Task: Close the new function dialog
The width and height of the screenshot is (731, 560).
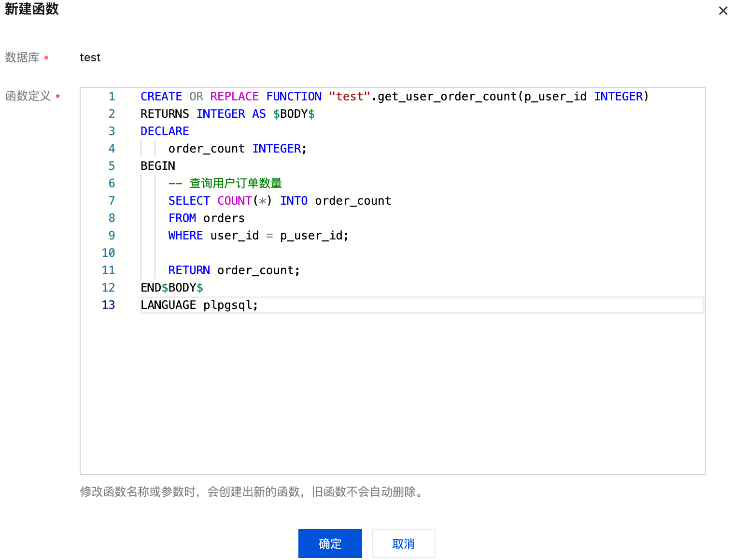Action: point(723,11)
